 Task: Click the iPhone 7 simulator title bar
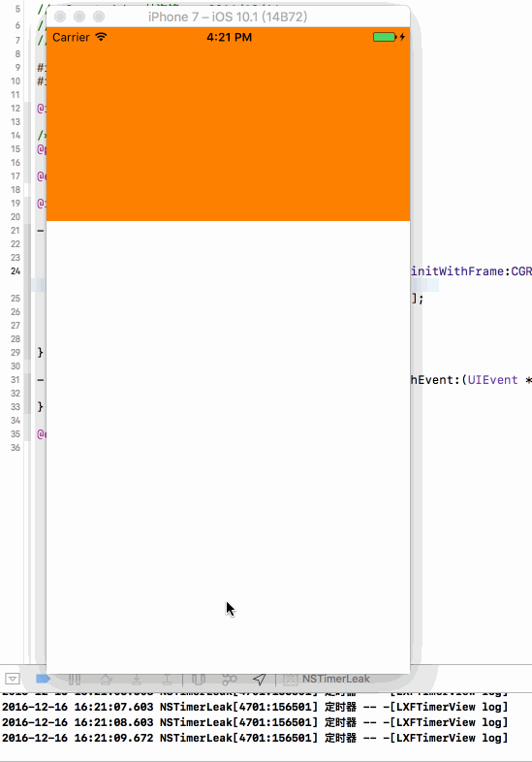tap(228, 17)
